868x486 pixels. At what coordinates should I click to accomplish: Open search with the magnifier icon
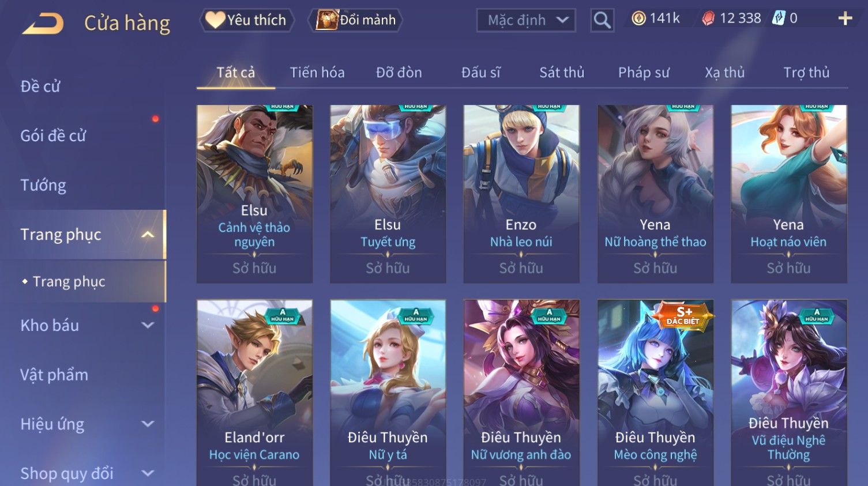(602, 20)
